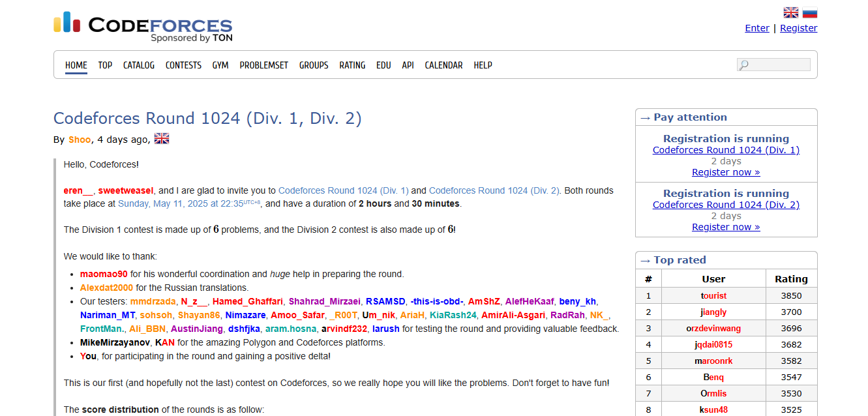Open the CALENDAR page
Image resolution: width=868 pixels, height=416 pixels.
(443, 65)
